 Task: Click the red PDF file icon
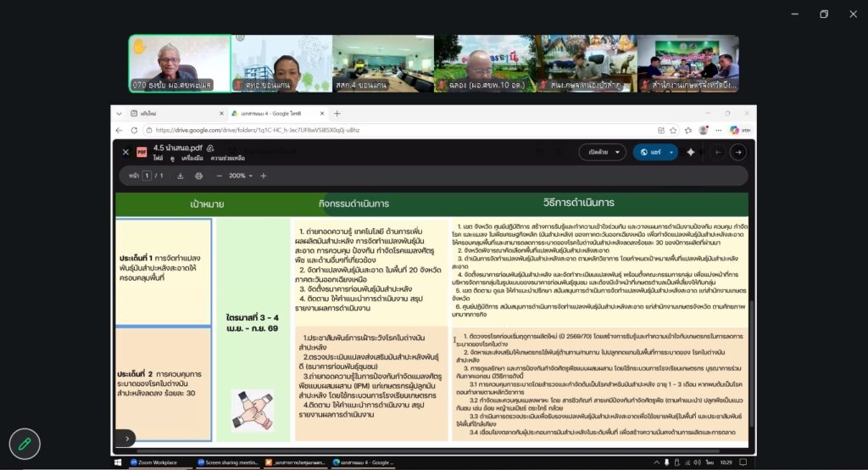coord(142,152)
